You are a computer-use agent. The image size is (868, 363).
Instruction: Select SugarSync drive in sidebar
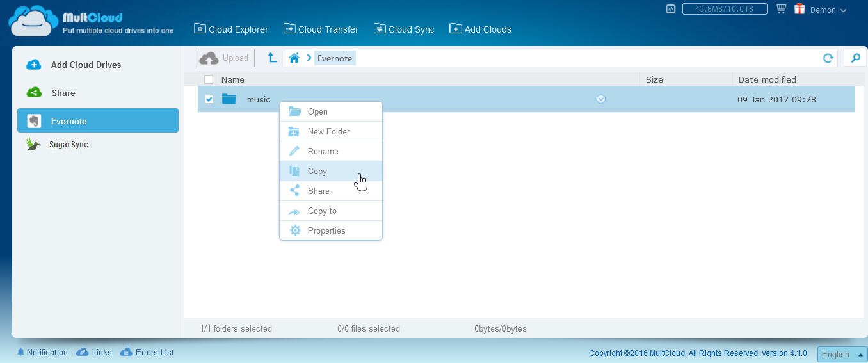(x=98, y=144)
